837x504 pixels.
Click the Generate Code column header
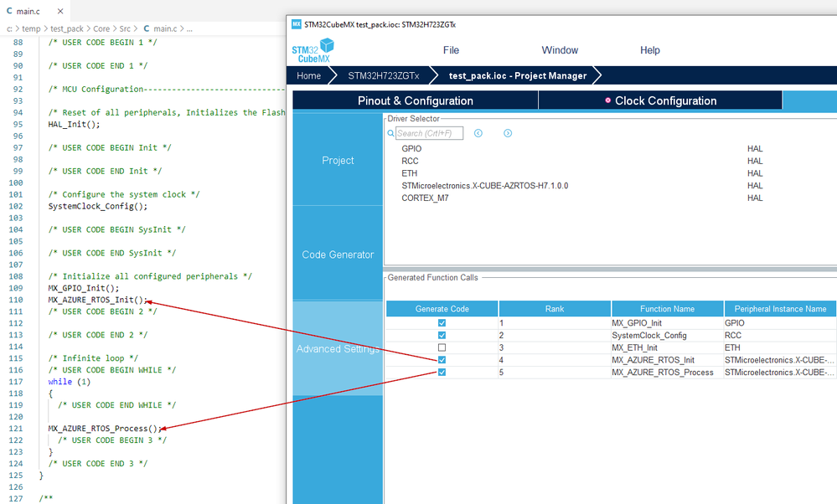(442, 309)
